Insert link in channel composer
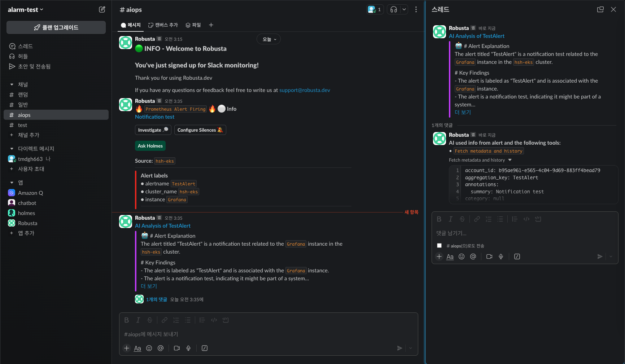This screenshot has width=625, height=364. (x=165, y=320)
